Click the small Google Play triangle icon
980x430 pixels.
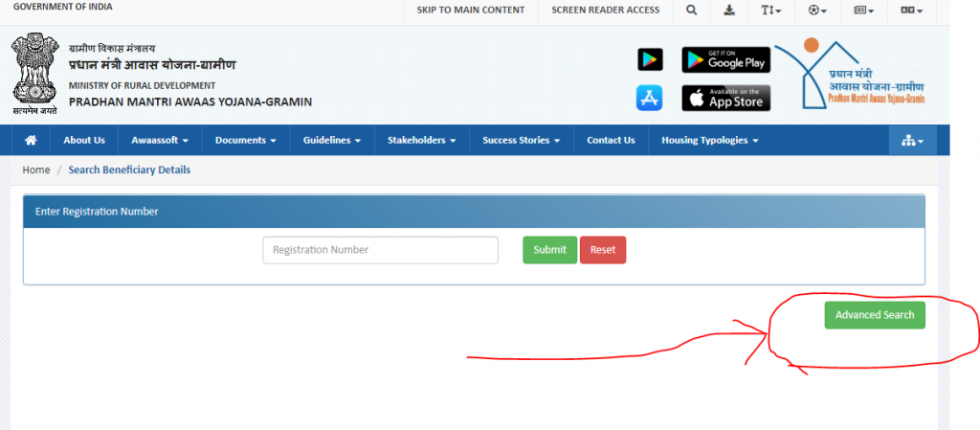[650, 59]
